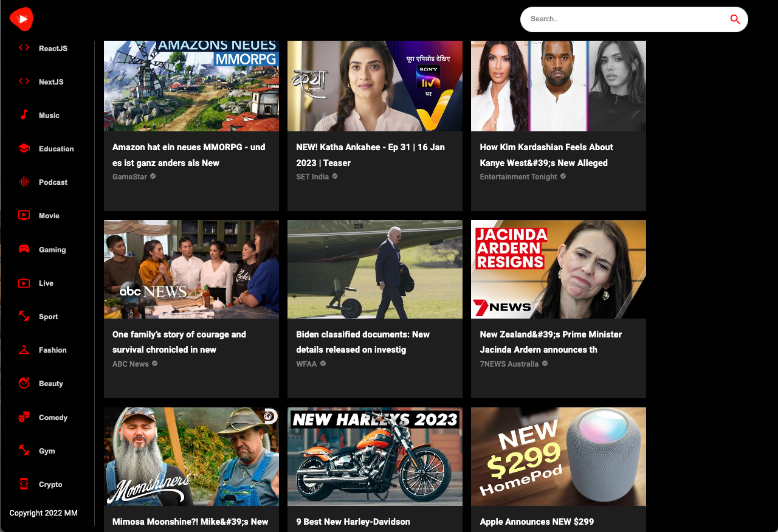Screen dimensions: 778x532
Task: Click verified badge next to SET India
Action: [335, 176]
